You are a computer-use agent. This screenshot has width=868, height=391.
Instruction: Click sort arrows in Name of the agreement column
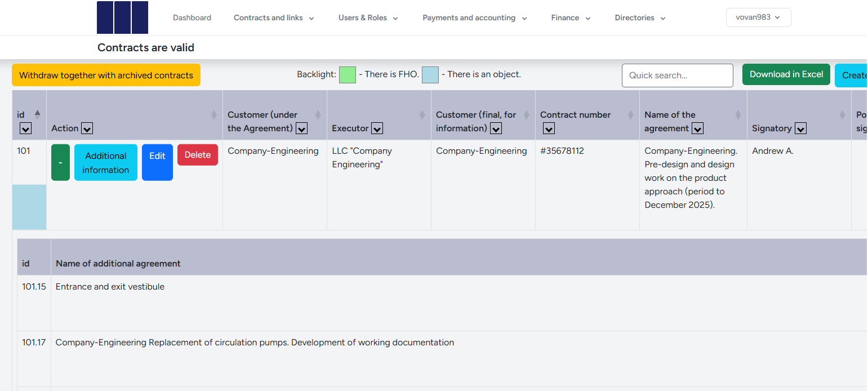738,115
